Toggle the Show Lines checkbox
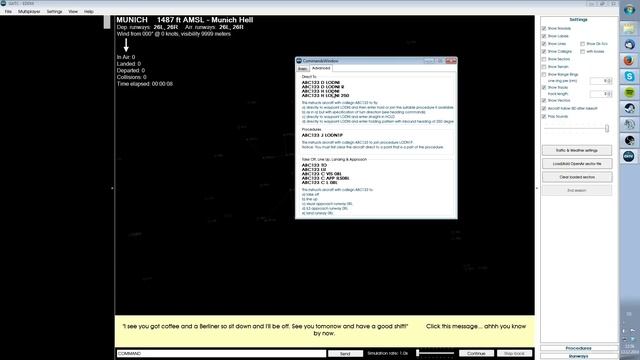This screenshot has width=640, height=360. (x=544, y=44)
